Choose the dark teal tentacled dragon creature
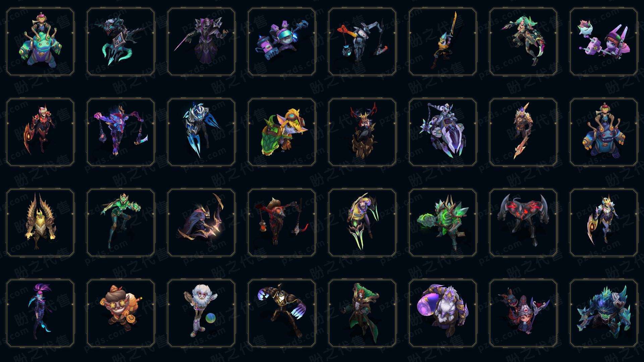 tap(121, 42)
